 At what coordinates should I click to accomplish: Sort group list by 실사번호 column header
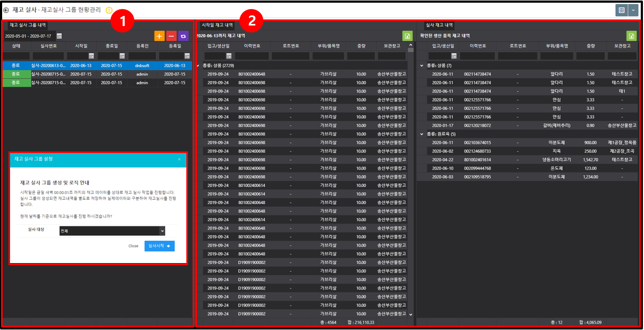[x=49, y=46]
